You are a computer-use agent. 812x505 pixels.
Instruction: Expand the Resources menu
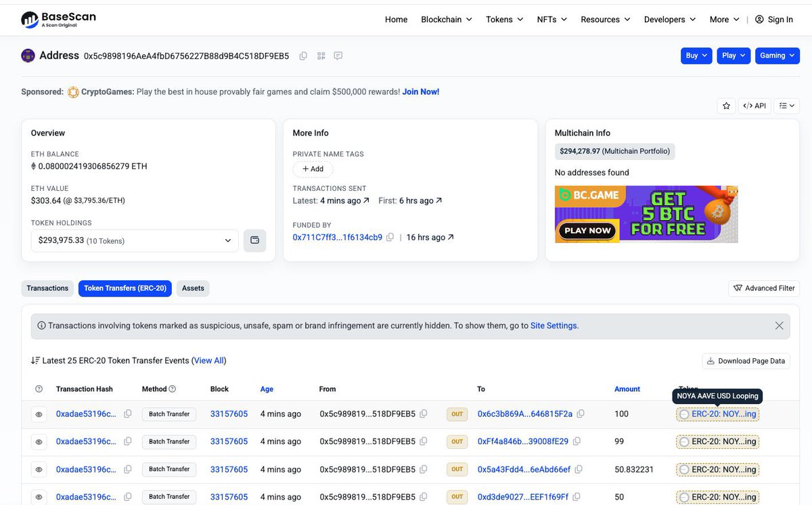point(606,20)
